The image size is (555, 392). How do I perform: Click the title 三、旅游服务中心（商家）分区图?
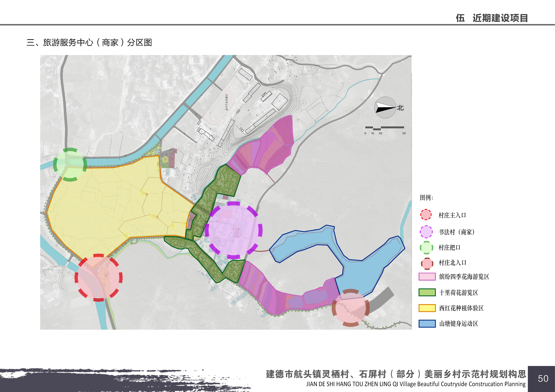[x=89, y=43]
